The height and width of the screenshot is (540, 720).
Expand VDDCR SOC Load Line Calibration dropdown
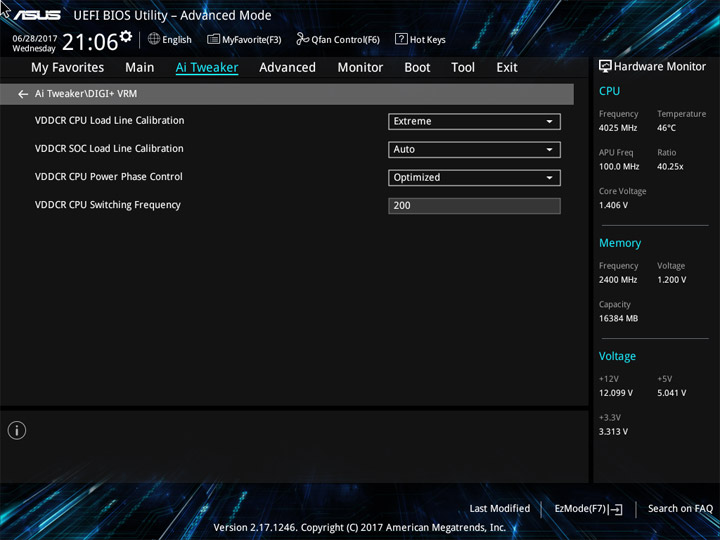(474, 150)
